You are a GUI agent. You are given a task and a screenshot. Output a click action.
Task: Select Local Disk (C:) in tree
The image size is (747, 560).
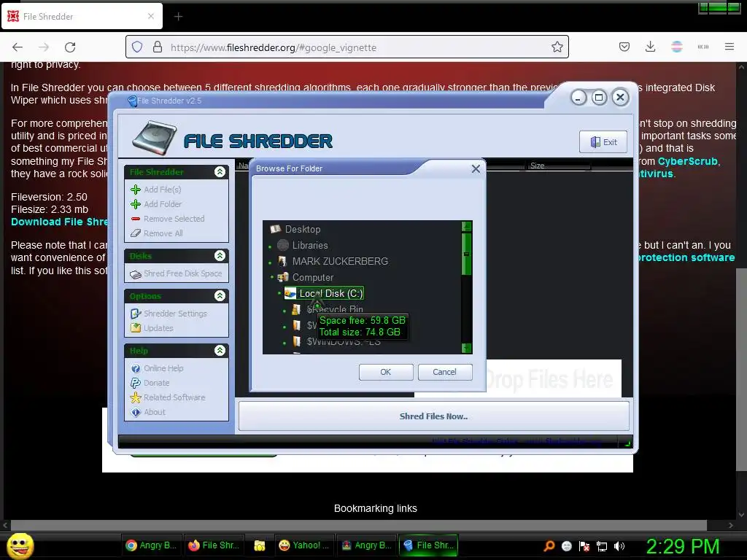pos(330,293)
